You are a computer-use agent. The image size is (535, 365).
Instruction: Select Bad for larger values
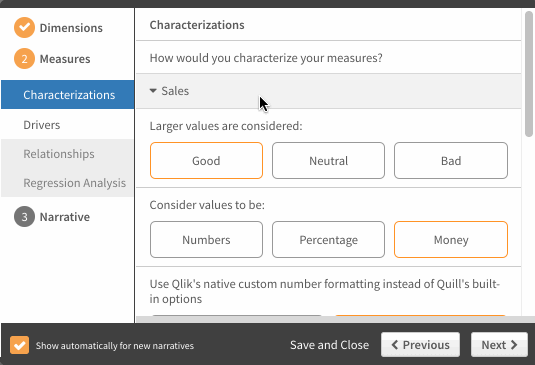pyautogui.click(x=451, y=161)
